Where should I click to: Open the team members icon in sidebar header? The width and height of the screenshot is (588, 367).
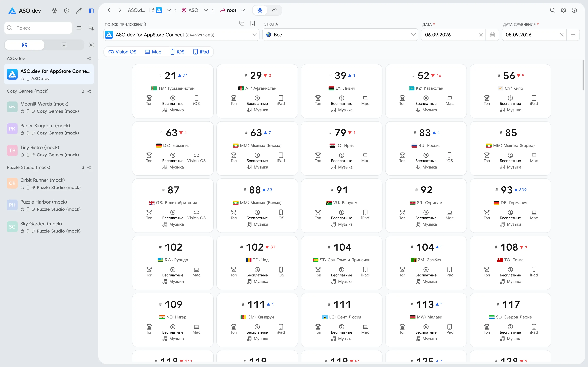[54, 10]
